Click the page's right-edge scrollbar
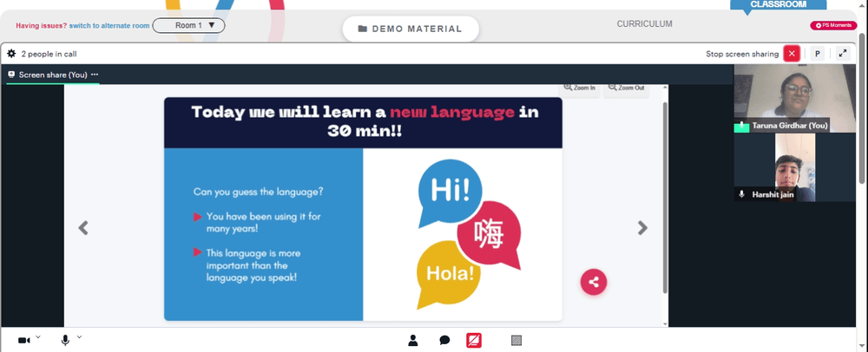 863,108
